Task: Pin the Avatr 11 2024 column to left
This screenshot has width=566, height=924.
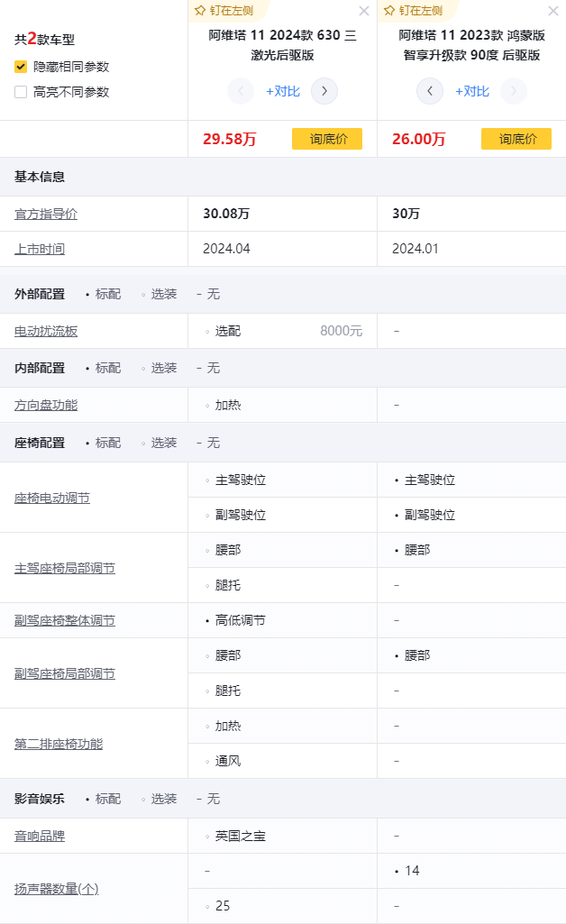Action: [x=224, y=11]
